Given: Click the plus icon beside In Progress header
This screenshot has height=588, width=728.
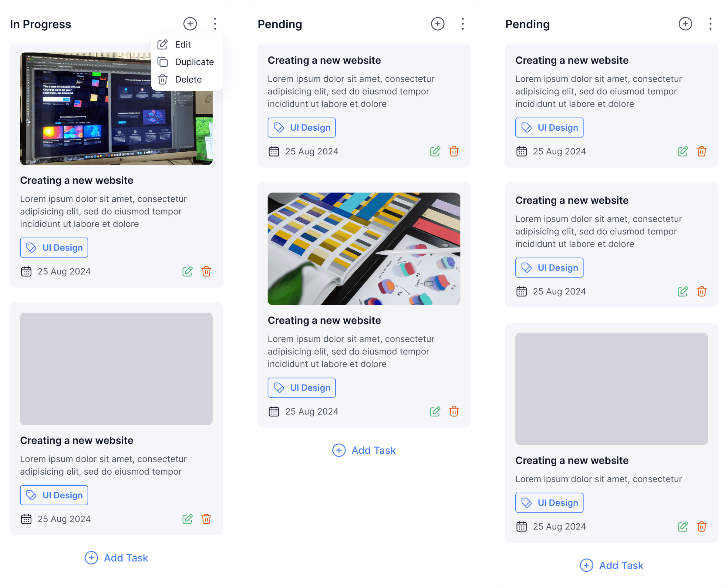Looking at the screenshot, I should (x=190, y=24).
